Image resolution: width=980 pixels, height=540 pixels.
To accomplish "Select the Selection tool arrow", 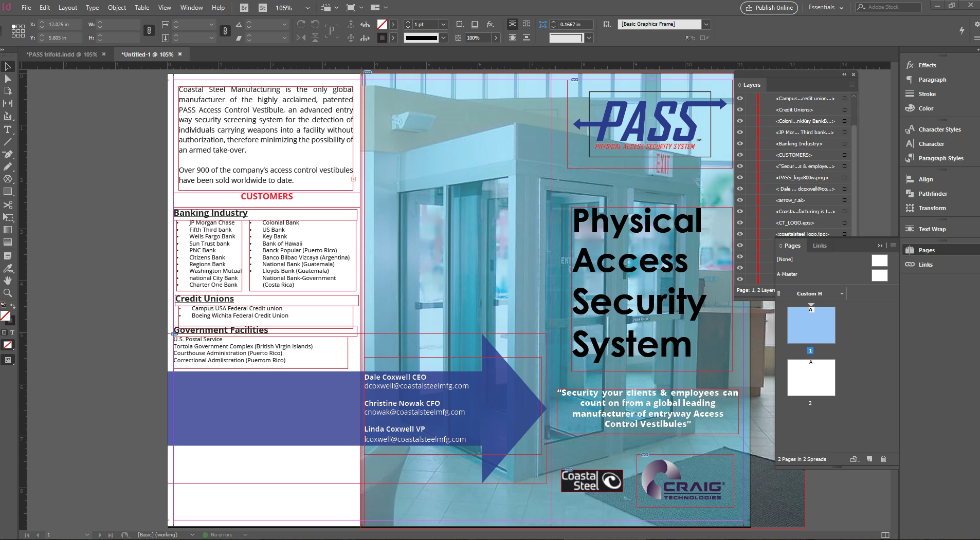I will (x=8, y=67).
